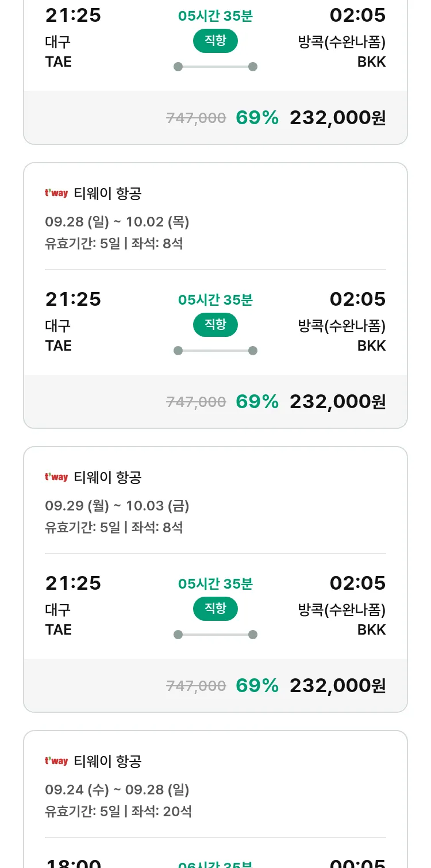Tap the 직항 badge on the 09.28 flight
This screenshot has width=431, height=868.
[x=215, y=325]
